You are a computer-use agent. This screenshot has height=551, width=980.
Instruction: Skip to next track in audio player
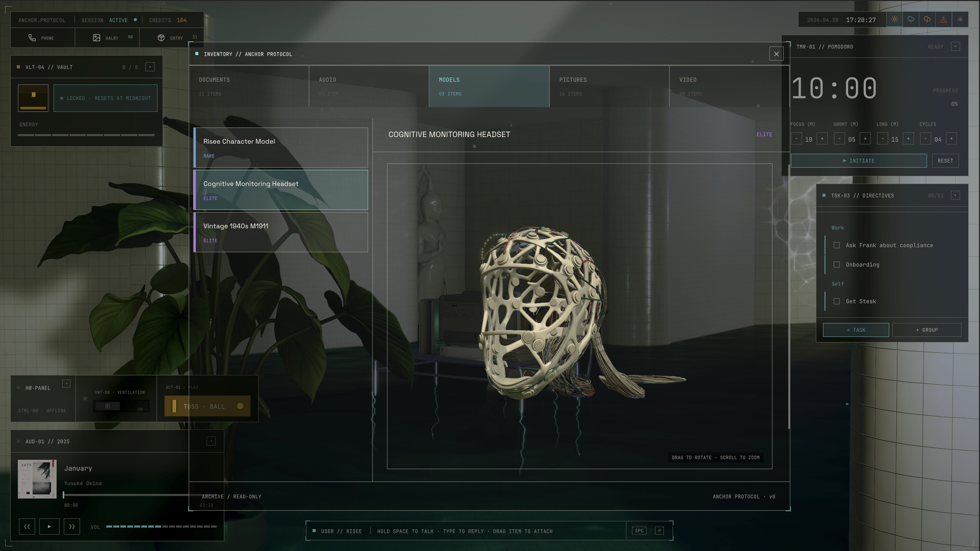tap(72, 526)
